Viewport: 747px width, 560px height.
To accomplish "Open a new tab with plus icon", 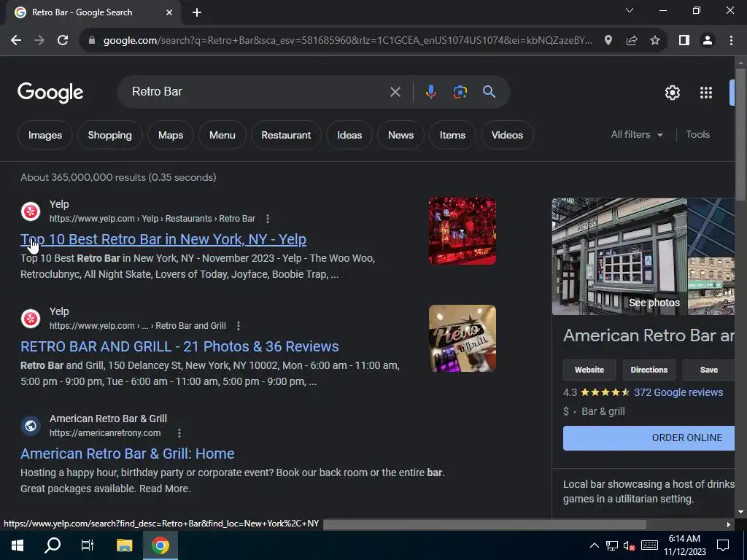I will (197, 13).
